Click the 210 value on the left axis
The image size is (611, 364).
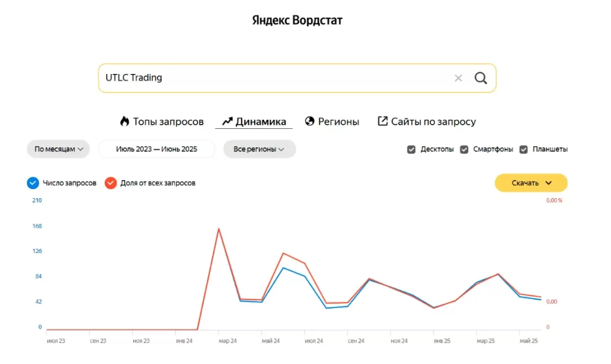[37, 200]
